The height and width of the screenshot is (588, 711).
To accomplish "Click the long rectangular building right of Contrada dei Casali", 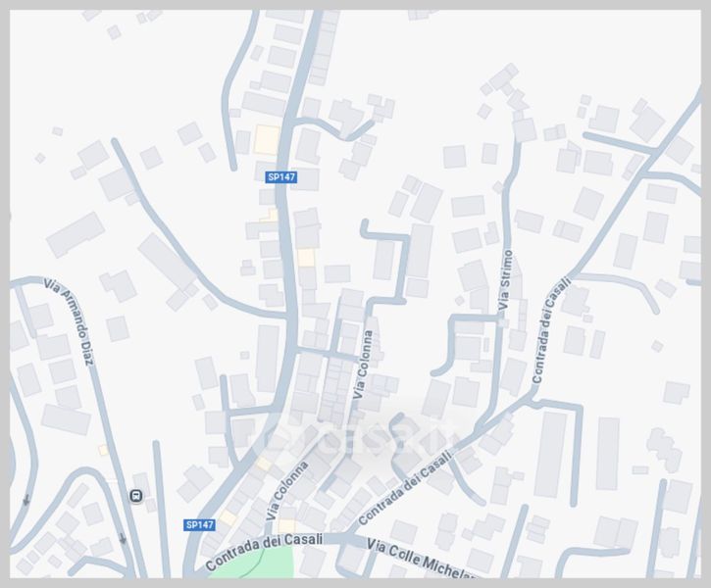I will pyautogui.click(x=550, y=455).
